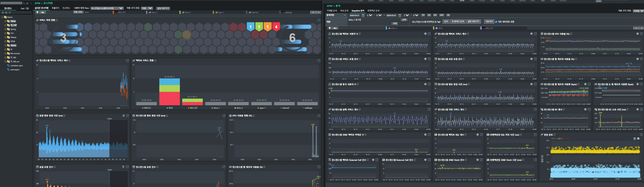Expand the TC_147 folder node

(5, 25)
